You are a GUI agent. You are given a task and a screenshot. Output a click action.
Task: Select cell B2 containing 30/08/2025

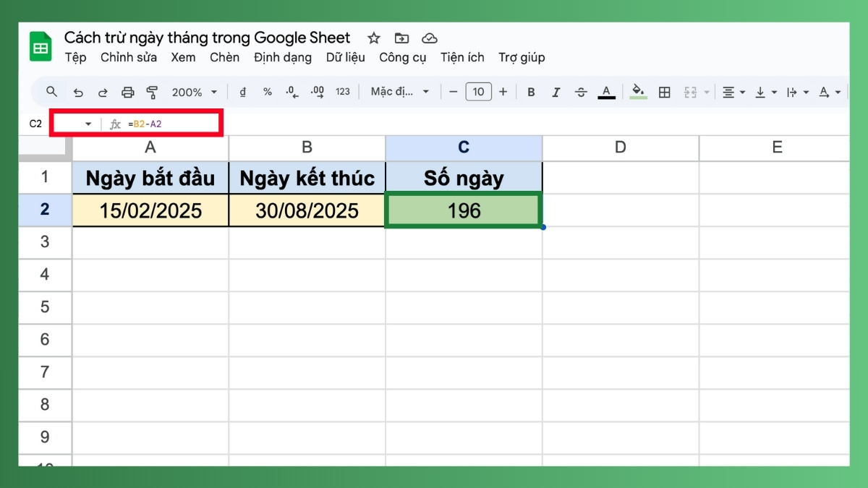[x=306, y=210]
